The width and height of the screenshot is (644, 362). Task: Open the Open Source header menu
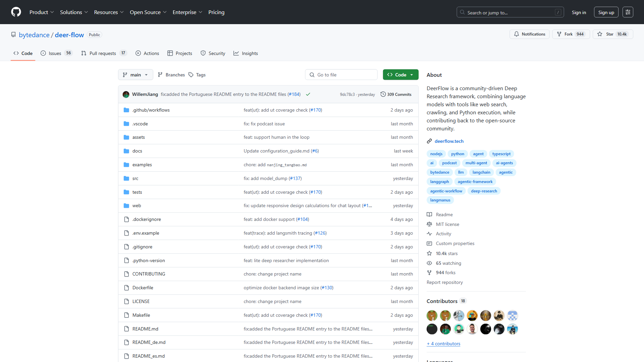tap(148, 12)
